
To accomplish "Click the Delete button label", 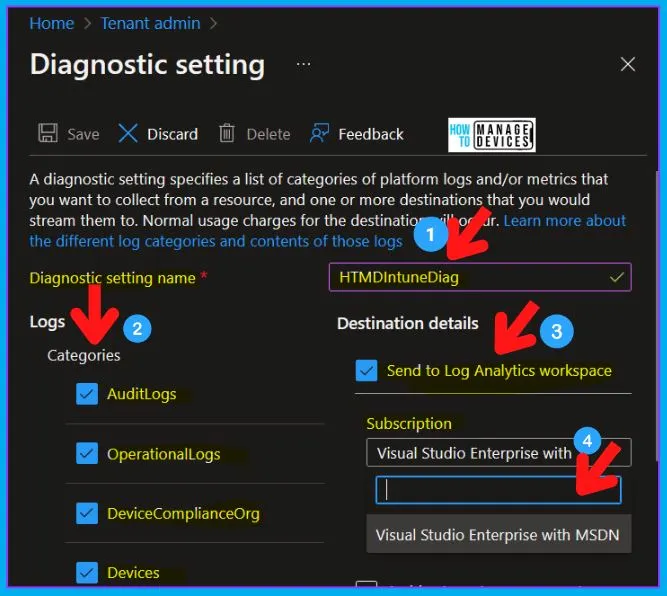I will pyautogui.click(x=268, y=134).
